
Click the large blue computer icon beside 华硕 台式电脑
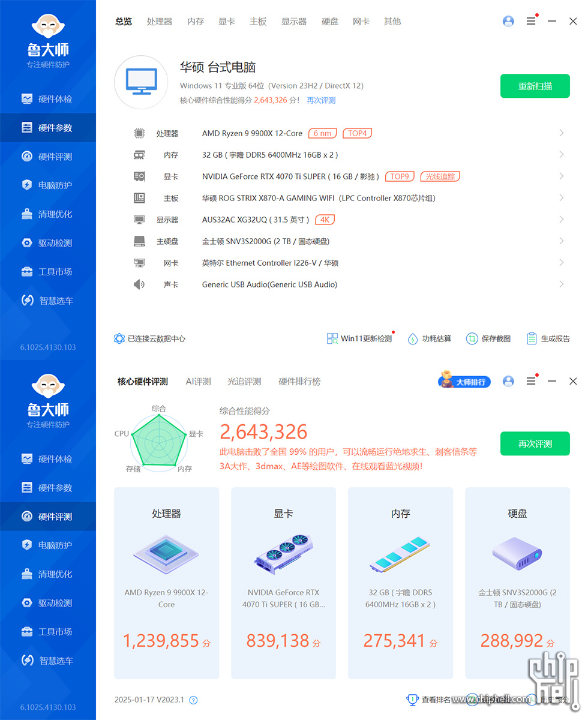141,82
